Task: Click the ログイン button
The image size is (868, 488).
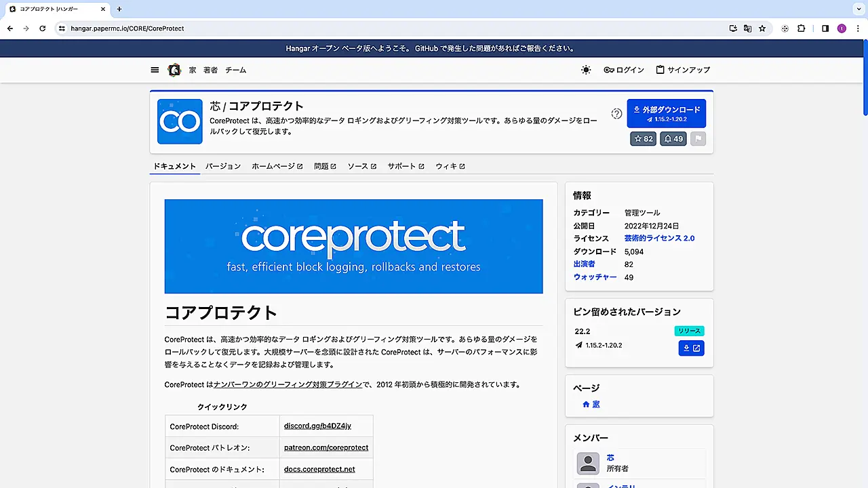Action: (x=624, y=70)
